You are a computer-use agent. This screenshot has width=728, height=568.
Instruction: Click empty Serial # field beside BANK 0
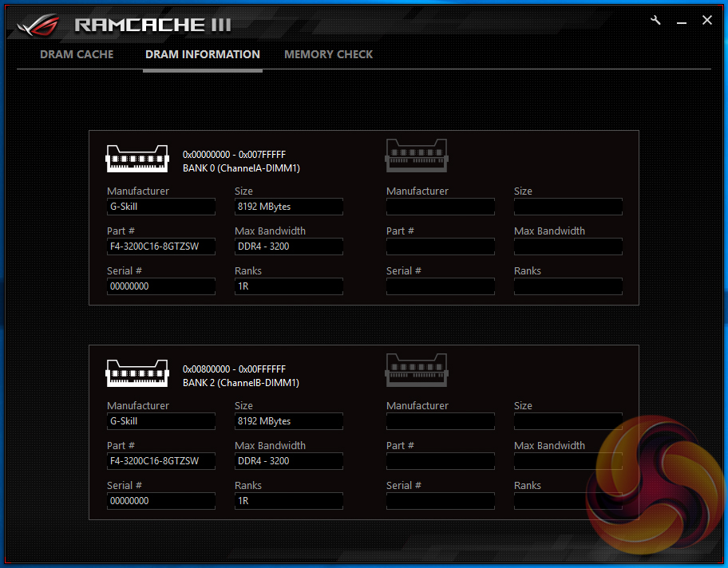(441, 286)
